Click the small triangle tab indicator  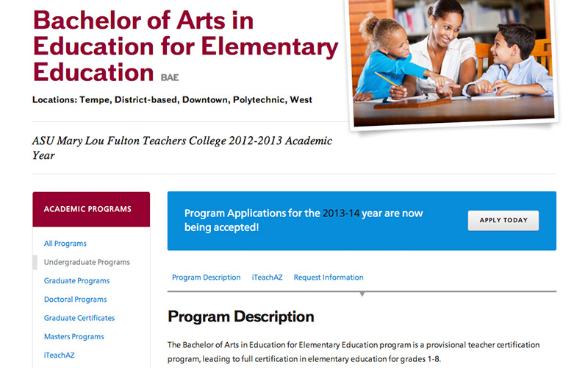362,294
